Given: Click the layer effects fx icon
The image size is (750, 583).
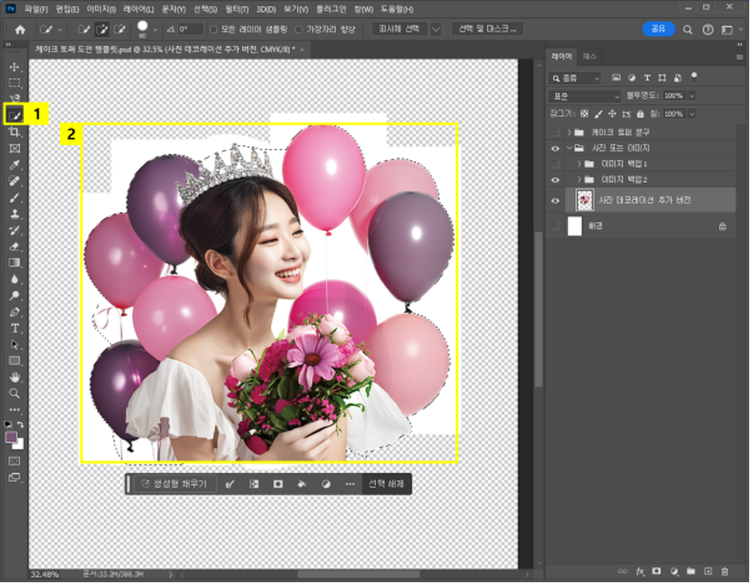Looking at the screenshot, I should click(639, 571).
